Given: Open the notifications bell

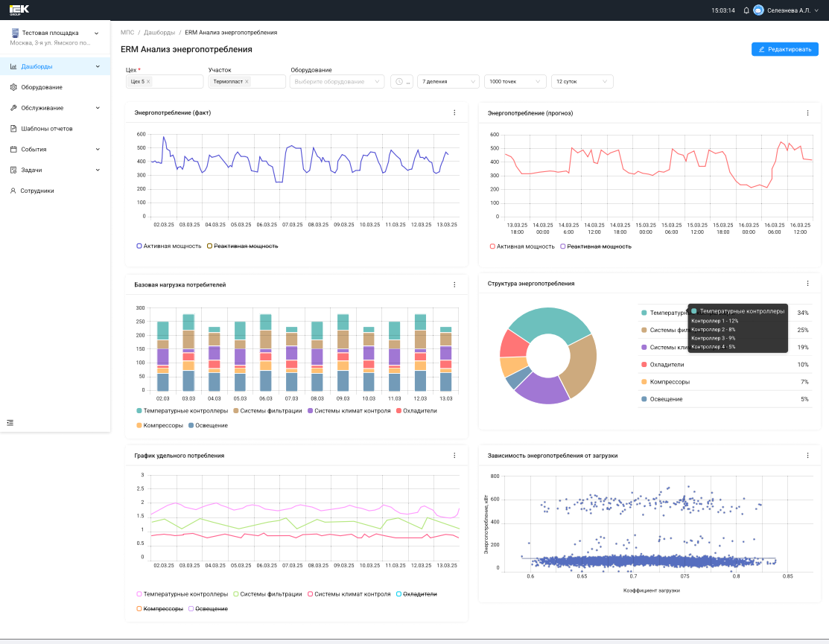Looking at the screenshot, I should tap(746, 10).
